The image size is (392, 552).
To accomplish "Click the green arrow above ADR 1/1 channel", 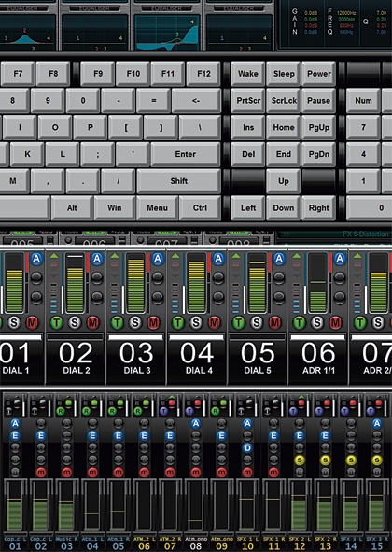I will 297,256.
